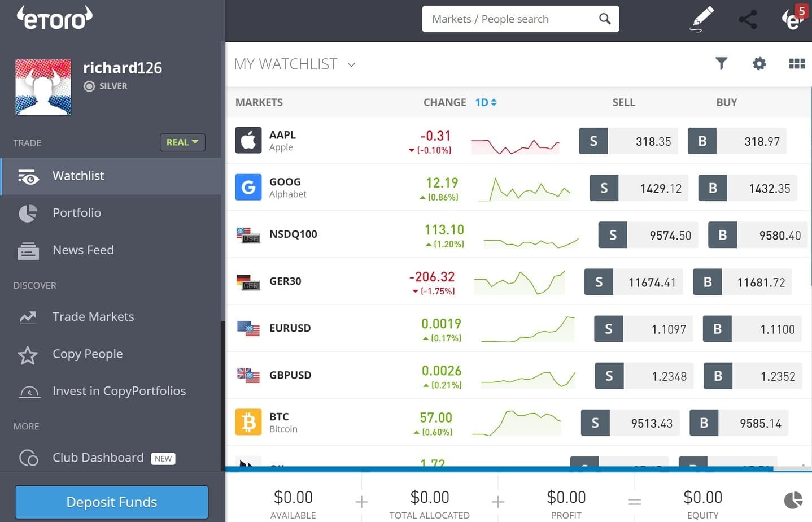The width and height of the screenshot is (812, 522).
Task: Click the Copy People star icon
Action: point(28,355)
